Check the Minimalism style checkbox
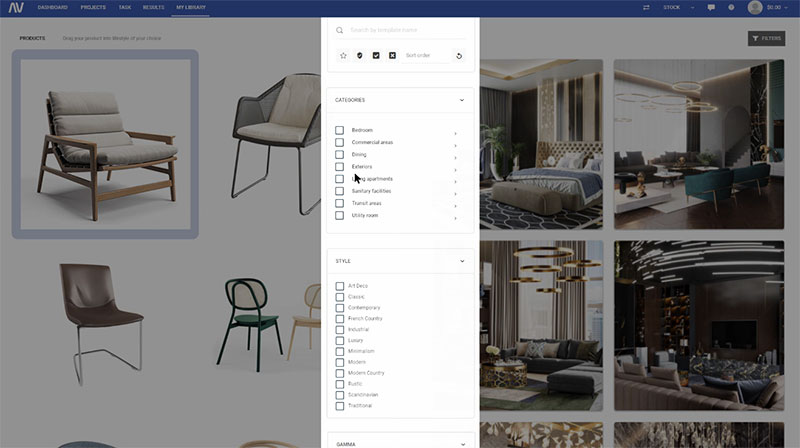The image size is (800, 448). [x=340, y=352]
